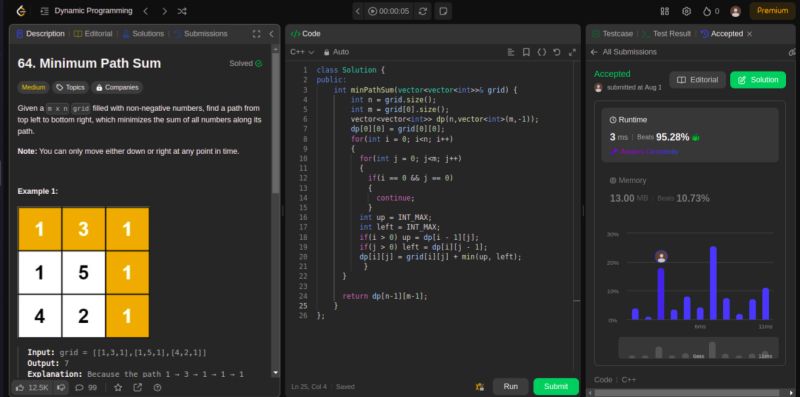Expand the Topics tag
This screenshot has height=397, width=800.
(70, 87)
